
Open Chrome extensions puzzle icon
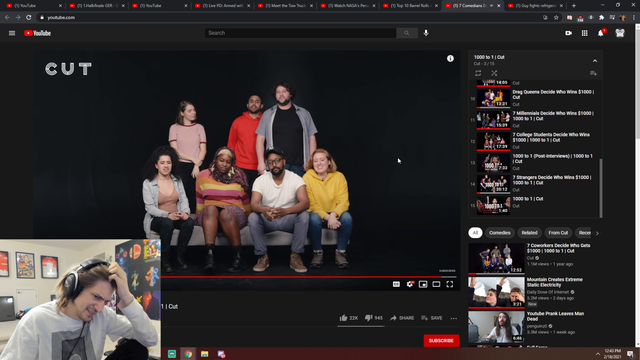coord(601,18)
